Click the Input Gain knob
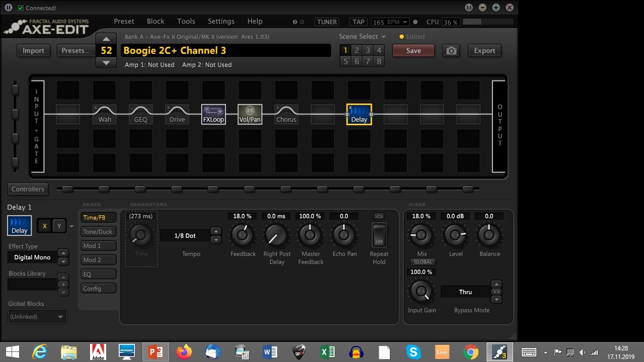This screenshot has height=362, width=644. tap(422, 291)
